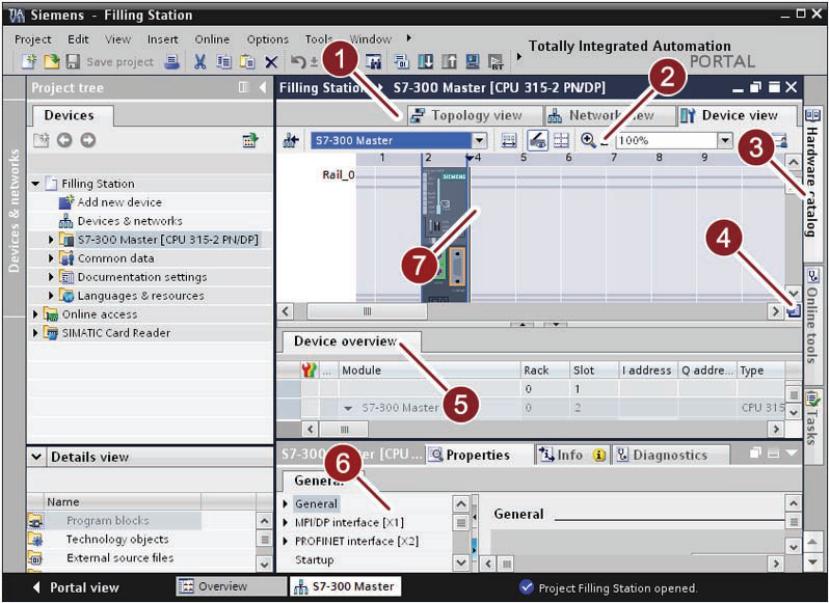
Task: Select Program blocks in Details view
Action: click(107, 521)
